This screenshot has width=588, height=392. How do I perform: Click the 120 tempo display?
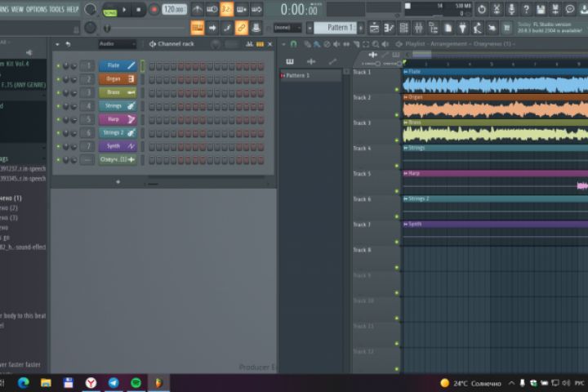coord(175,10)
